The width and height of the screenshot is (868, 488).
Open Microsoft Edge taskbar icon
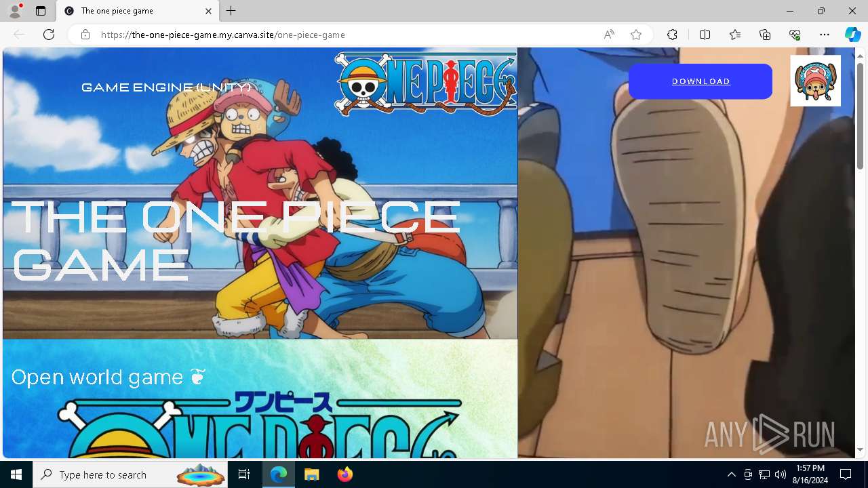279,474
